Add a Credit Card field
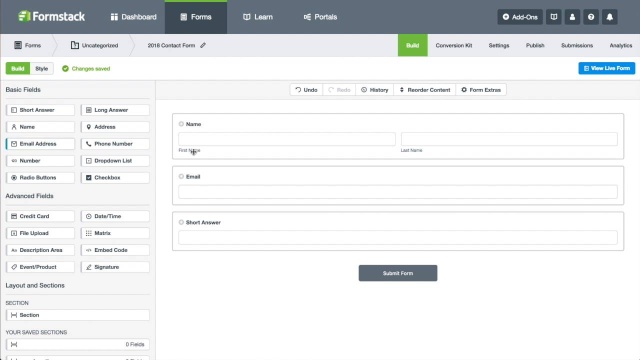The width and height of the screenshot is (640, 360). coord(40,216)
